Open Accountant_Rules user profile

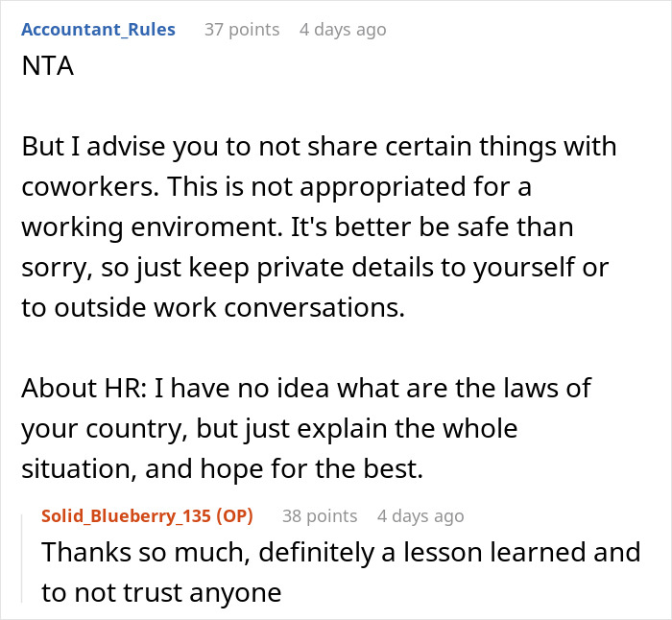(98, 29)
